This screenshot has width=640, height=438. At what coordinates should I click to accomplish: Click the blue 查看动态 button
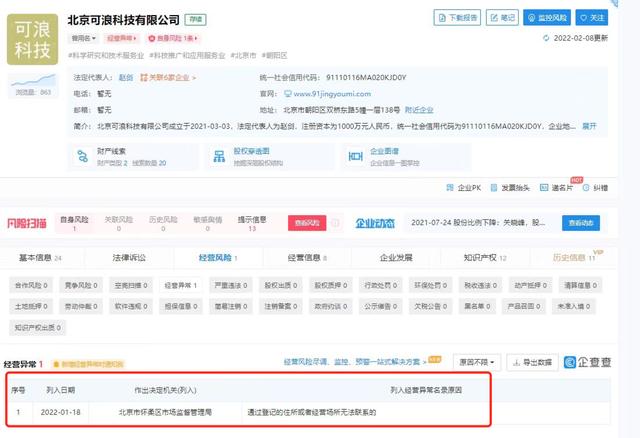tap(581, 223)
